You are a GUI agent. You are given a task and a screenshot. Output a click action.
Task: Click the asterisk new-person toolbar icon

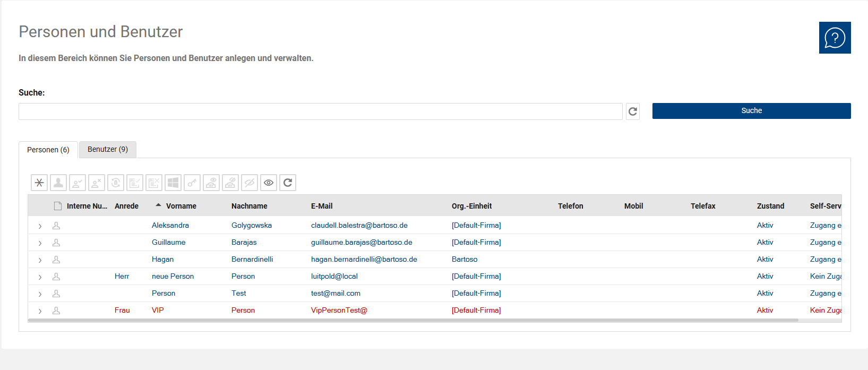pyautogui.click(x=39, y=183)
